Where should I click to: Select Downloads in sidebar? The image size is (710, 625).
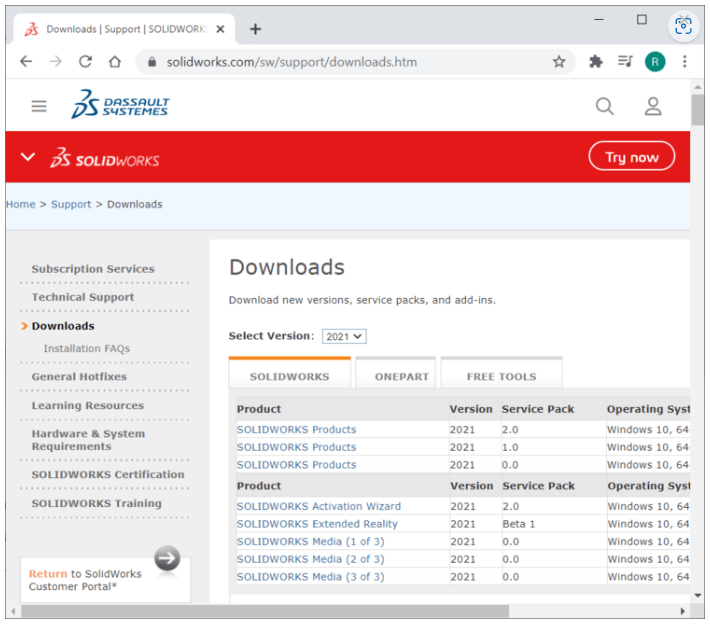coord(63,326)
